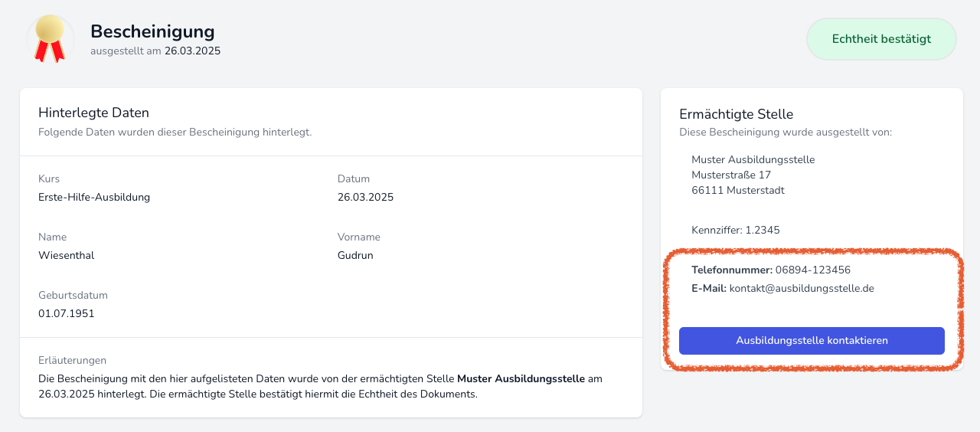
Task: Click bold Muster Ausbildungsstelle in the explanation
Action: (521, 379)
